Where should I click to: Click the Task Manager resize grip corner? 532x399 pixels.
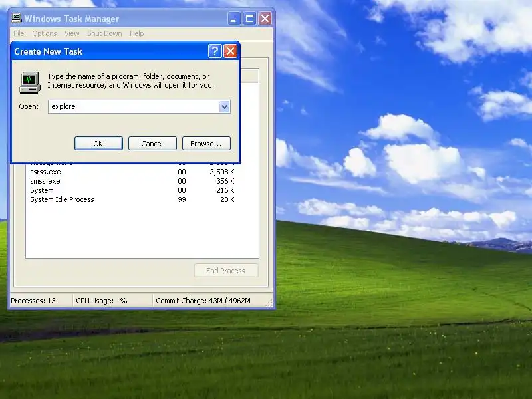(269, 303)
